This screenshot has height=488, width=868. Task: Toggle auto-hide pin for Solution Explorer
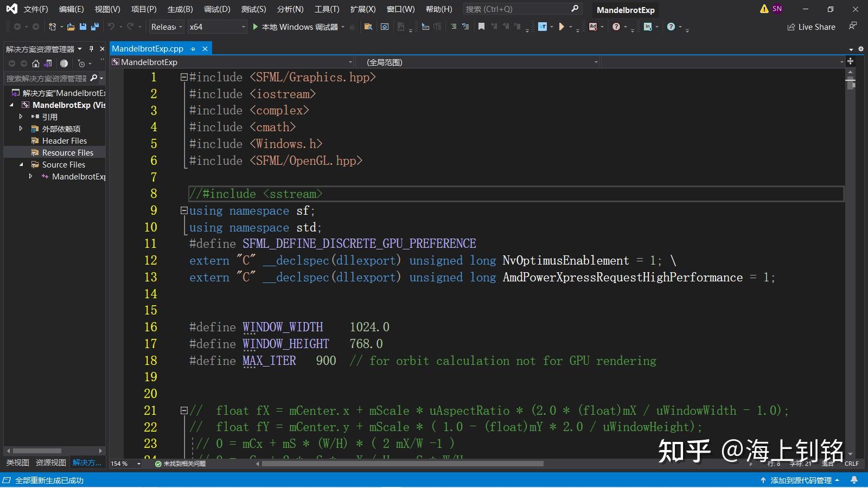click(91, 49)
